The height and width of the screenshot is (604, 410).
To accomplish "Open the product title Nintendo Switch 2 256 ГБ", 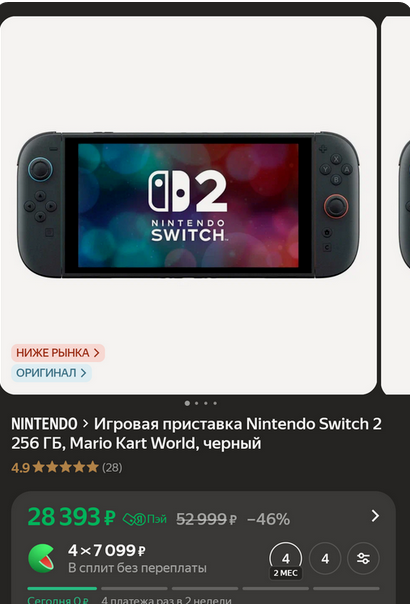I will click(196, 434).
